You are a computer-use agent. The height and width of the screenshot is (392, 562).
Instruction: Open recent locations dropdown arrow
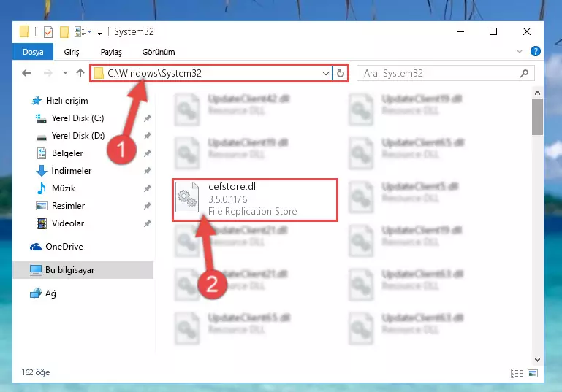pyautogui.click(x=65, y=73)
